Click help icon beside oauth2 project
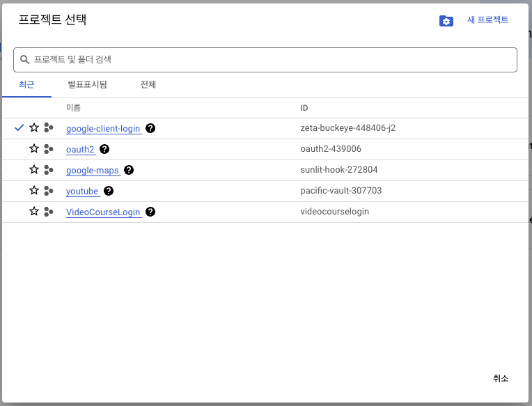 coord(104,149)
